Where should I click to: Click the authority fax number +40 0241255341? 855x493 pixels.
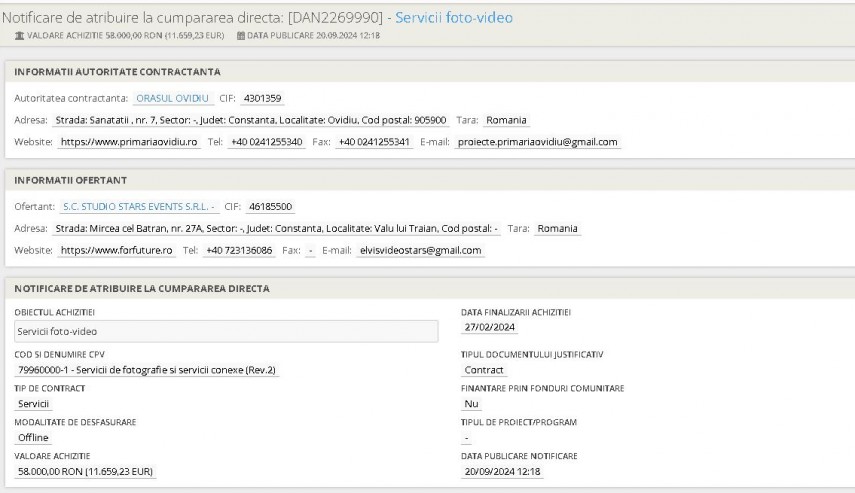[x=374, y=142]
